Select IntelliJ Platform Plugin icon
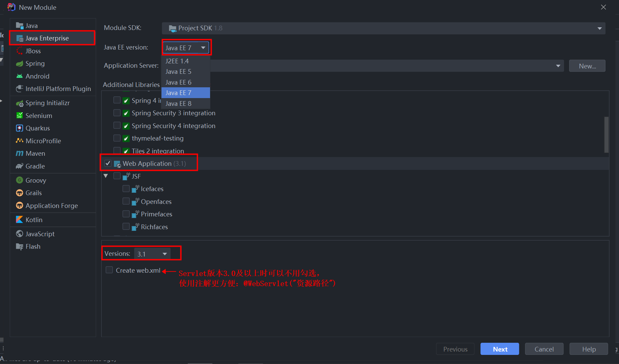Image resolution: width=619 pixels, height=364 pixels. 20,89
